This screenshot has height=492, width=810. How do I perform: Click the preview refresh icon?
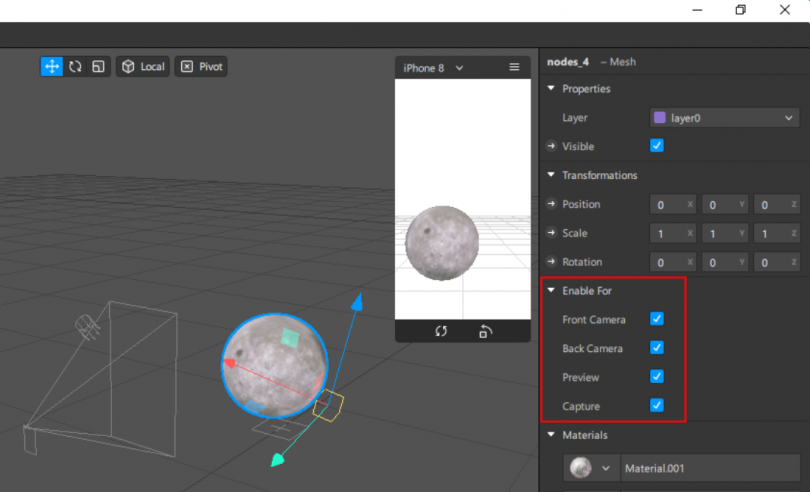click(x=441, y=331)
